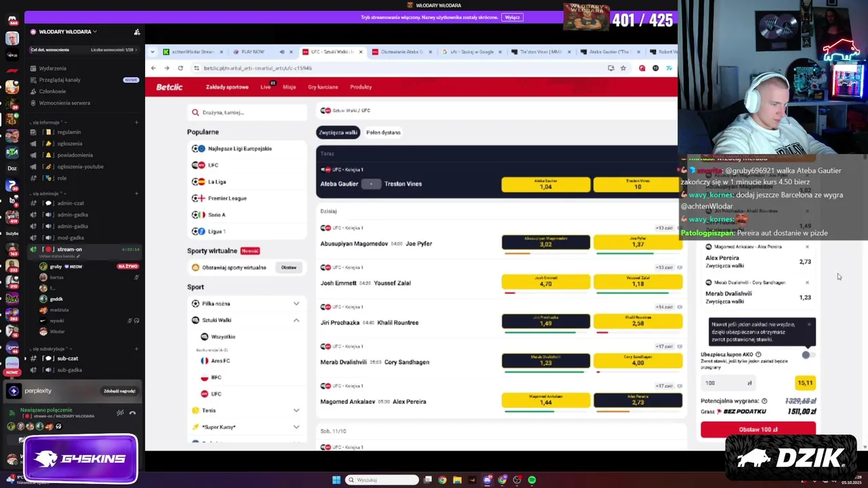Toggle Cory Sandhagen odds 4,00
This screenshot has width=868, height=488.
click(637, 361)
